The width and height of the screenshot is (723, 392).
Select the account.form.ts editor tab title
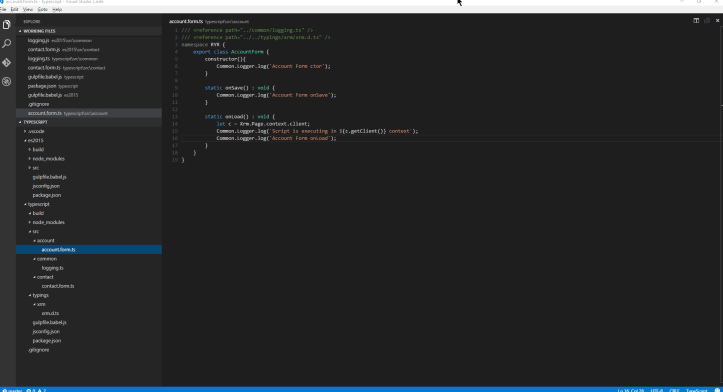coord(186,21)
